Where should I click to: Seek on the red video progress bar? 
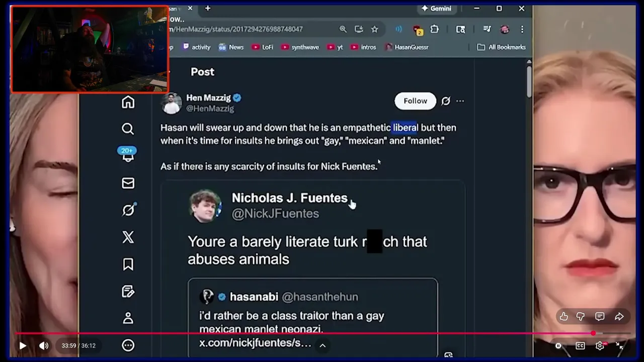coord(322,333)
